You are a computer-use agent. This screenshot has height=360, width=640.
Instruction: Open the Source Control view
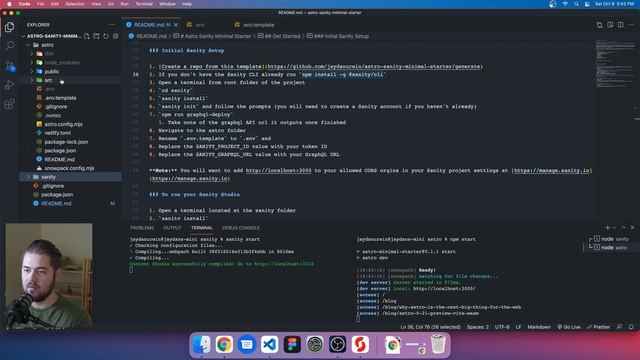click(x=9, y=65)
